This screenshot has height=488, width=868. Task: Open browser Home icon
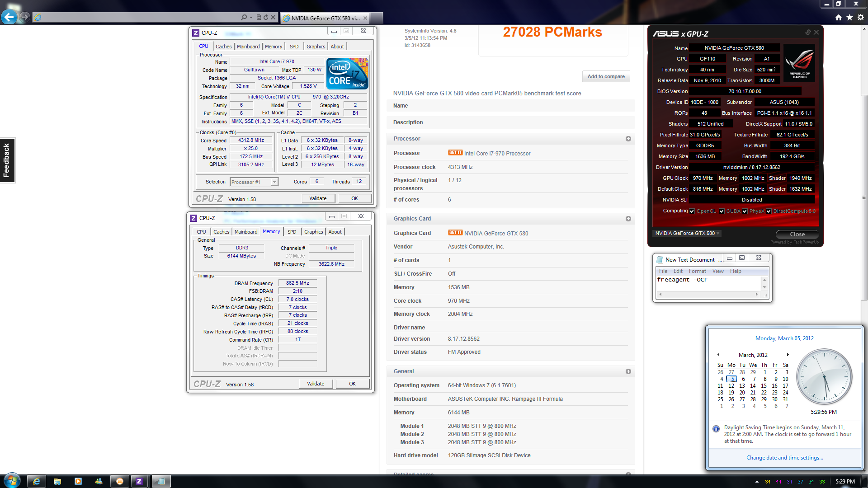pyautogui.click(x=839, y=17)
